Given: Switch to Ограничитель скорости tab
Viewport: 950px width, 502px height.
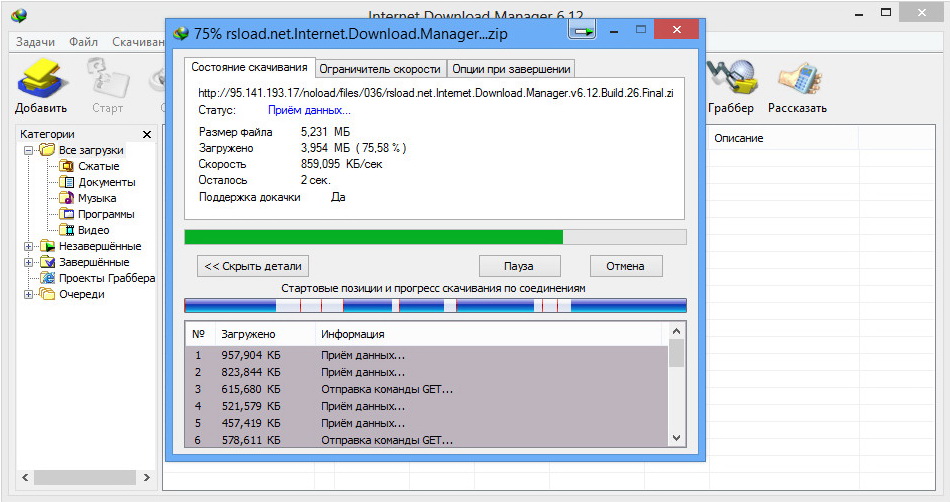Looking at the screenshot, I should coord(380,69).
